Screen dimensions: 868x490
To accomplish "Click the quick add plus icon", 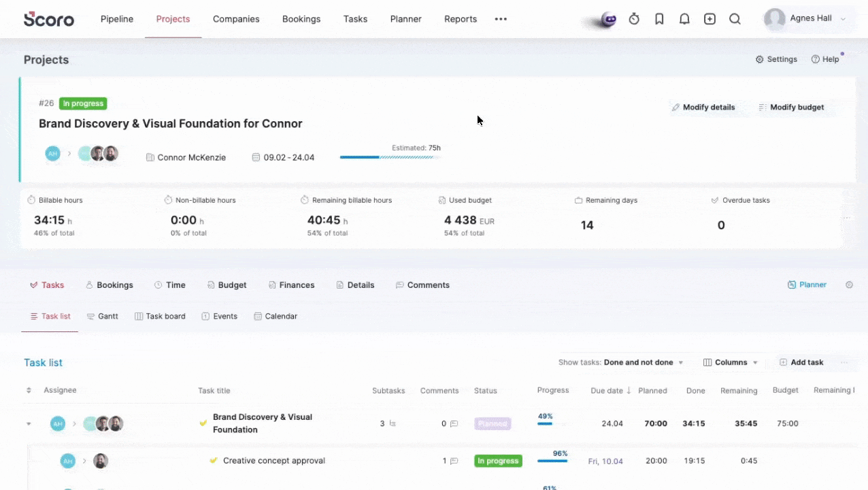I will [x=710, y=19].
